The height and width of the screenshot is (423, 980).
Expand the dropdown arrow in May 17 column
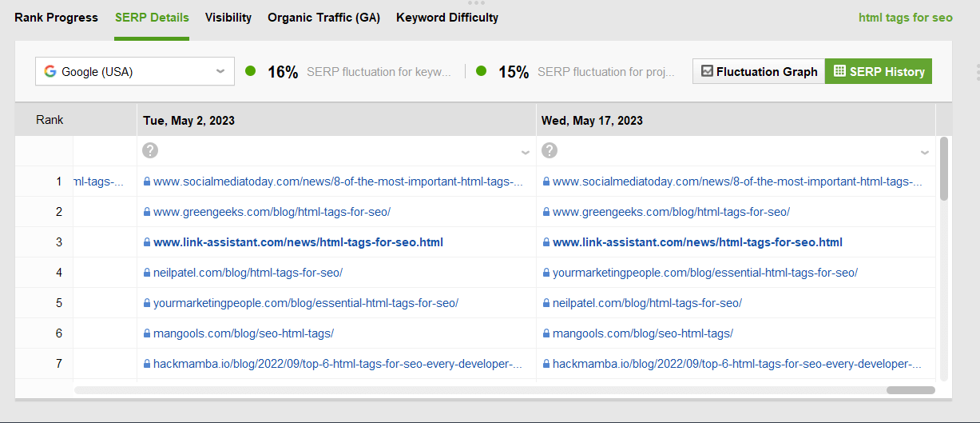point(925,152)
